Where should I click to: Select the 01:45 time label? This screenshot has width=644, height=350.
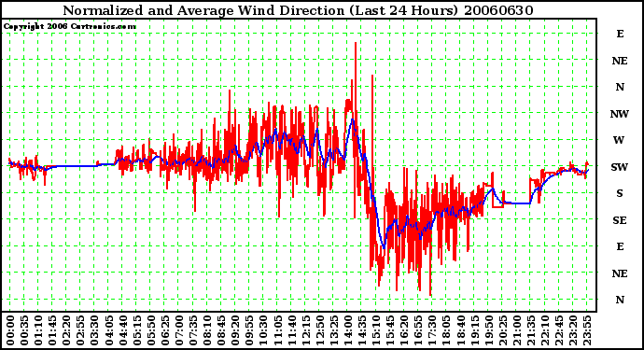tap(52, 330)
